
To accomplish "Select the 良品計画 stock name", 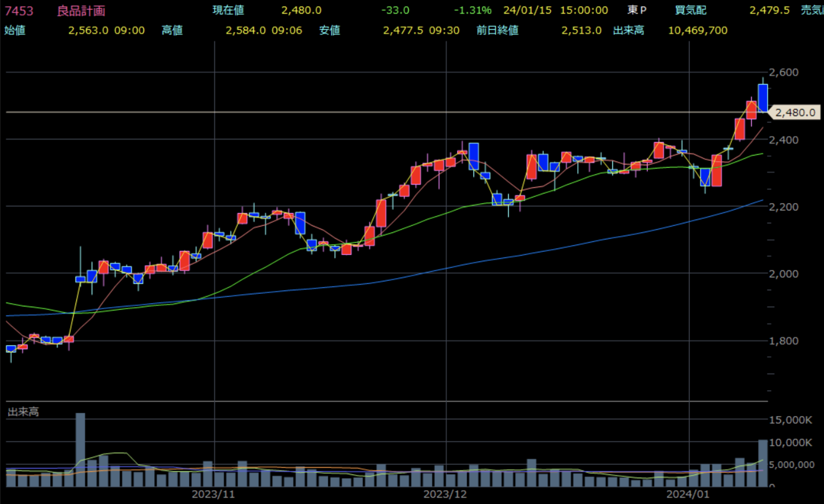I will (x=81, y=11).
